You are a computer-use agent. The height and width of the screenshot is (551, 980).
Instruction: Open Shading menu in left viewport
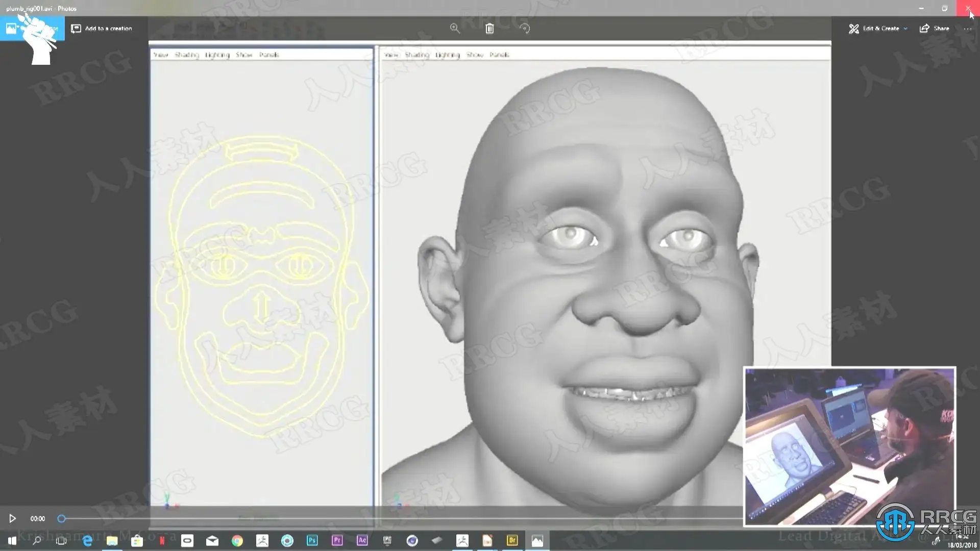coord(186,55)
